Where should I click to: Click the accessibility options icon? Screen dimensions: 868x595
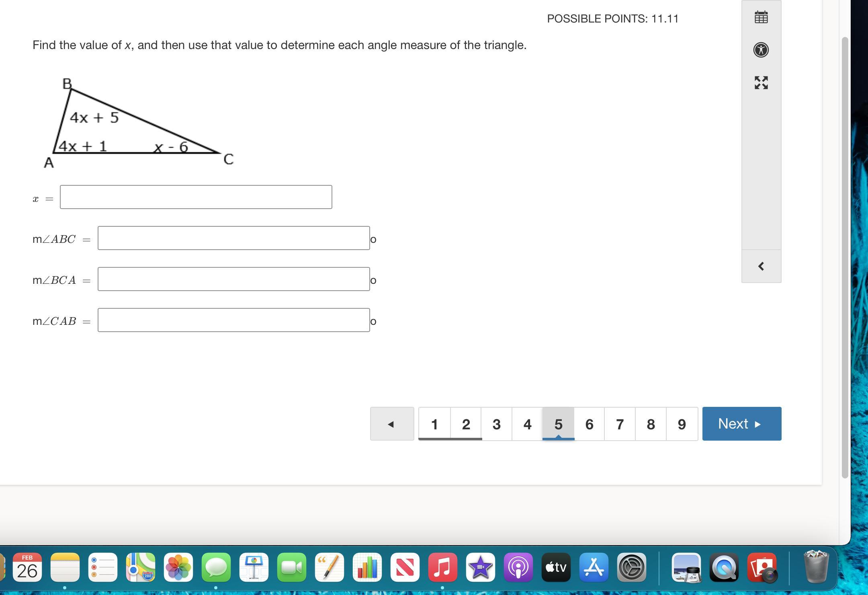pos(761,50)
